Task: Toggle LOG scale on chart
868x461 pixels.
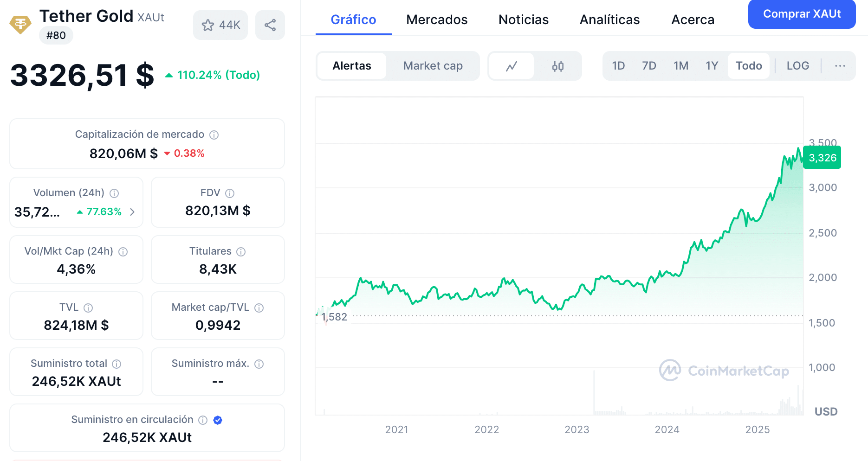Action: (x=798, y=66)
